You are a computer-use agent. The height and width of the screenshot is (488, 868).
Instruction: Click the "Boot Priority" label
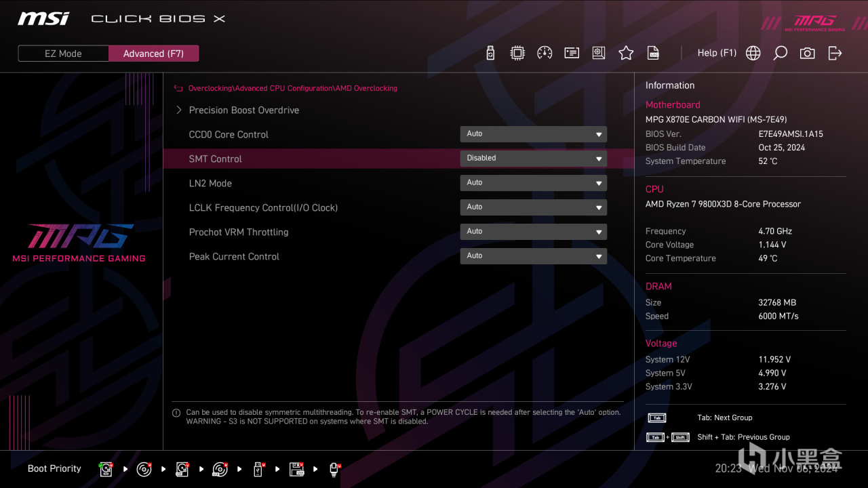[x=54, y=468]
